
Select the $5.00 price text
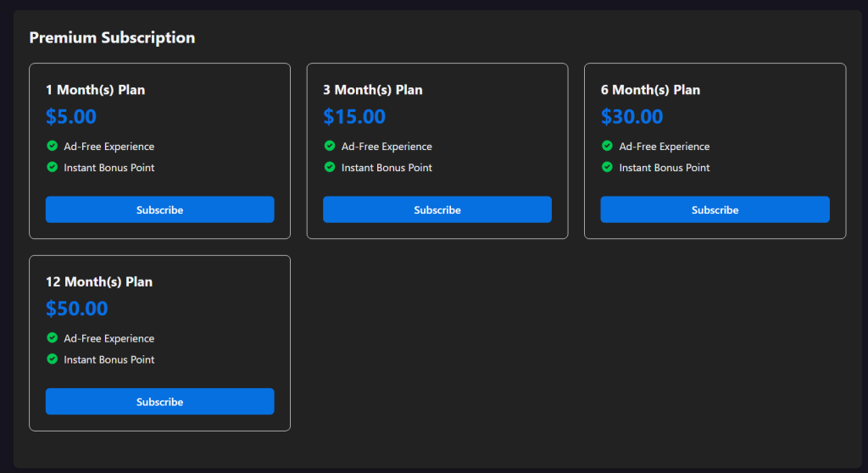point(71,117)
